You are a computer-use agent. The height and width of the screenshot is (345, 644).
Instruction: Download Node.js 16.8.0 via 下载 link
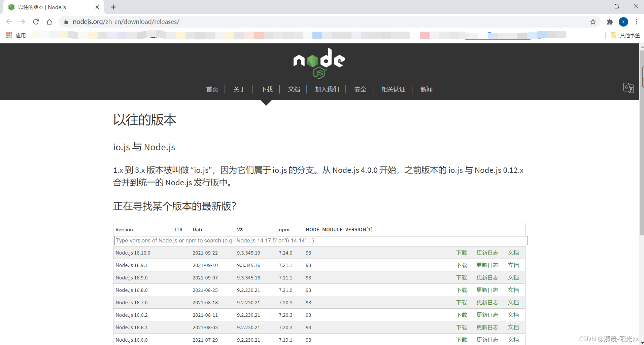462,290
